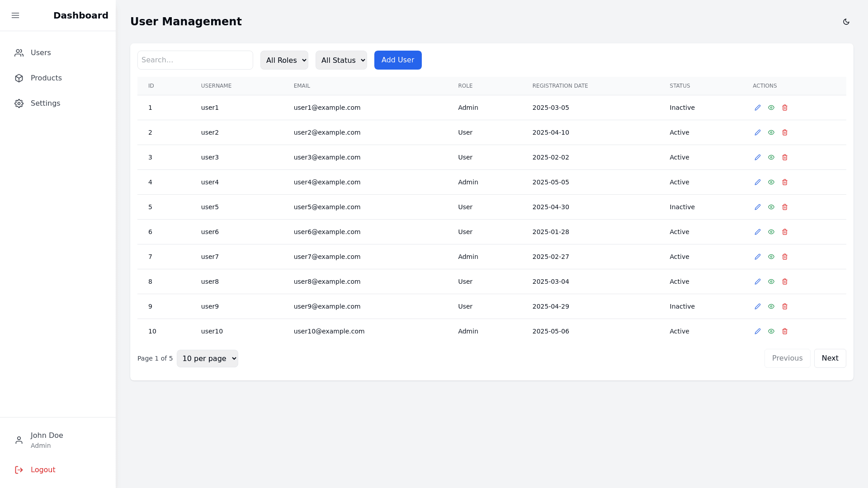The height and width of the screenshot is (488, 868).
Task: View user2 details with the eye icon
Action: click(771, 132)
